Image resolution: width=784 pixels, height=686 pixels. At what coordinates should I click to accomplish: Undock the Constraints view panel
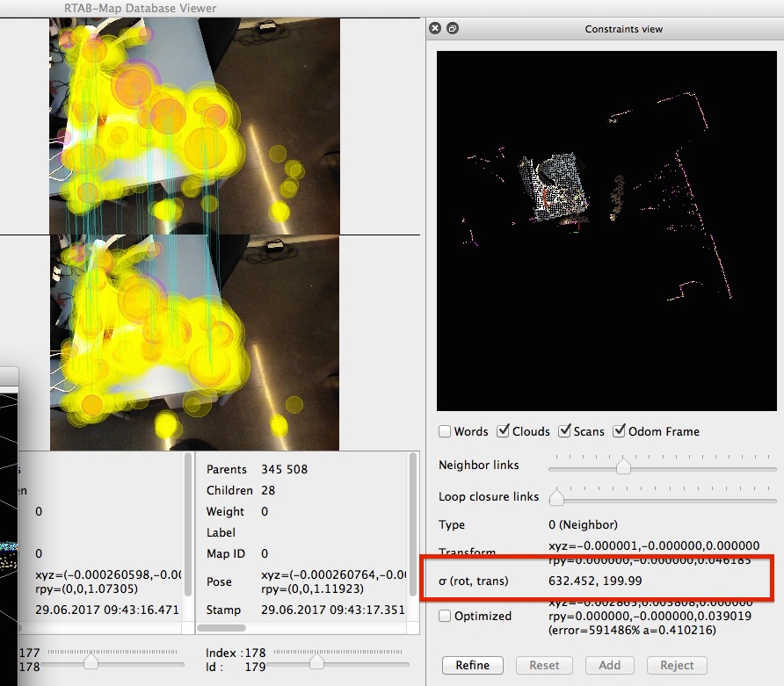(x=453, y=29)
